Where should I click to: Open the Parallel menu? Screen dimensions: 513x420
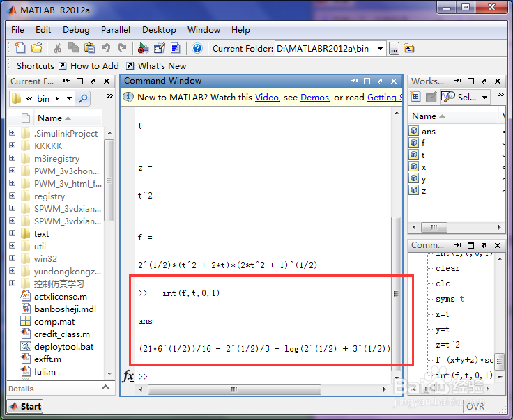coord(116,30)
